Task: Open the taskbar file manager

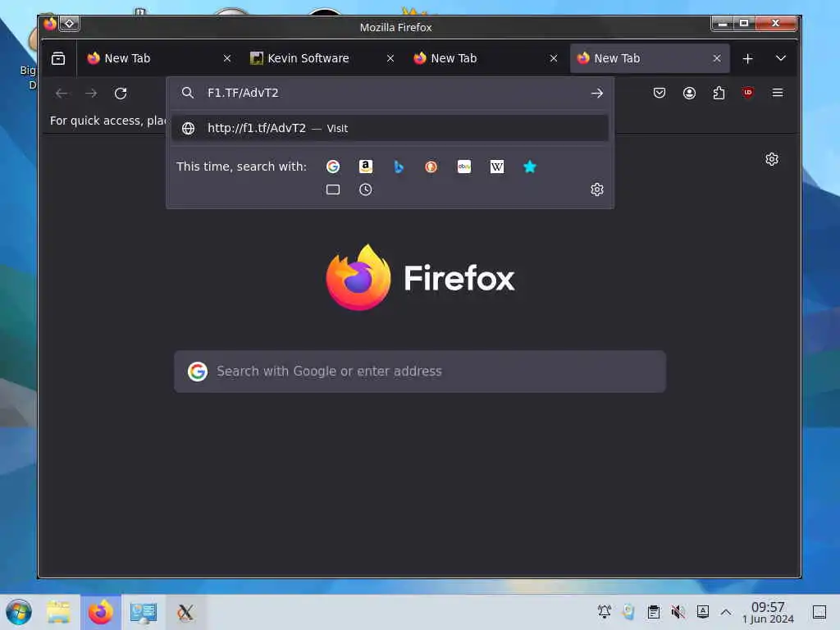Action: tap(58, 612)
